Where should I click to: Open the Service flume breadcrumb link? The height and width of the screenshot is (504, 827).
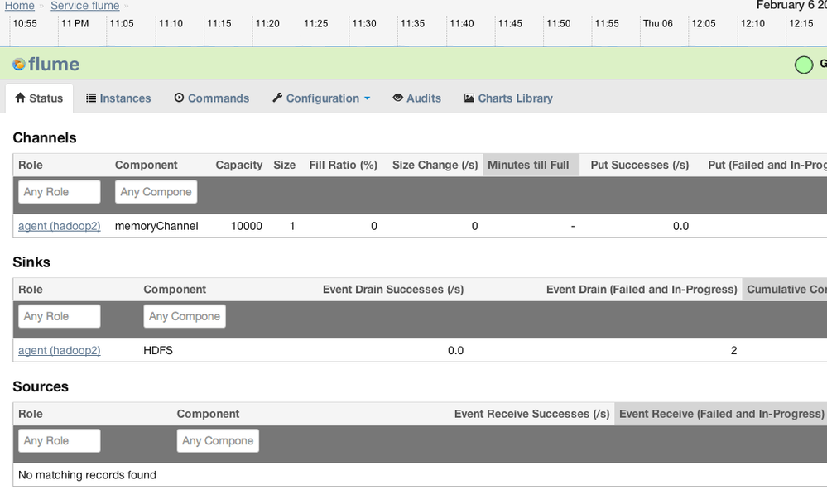pos(84,6)
